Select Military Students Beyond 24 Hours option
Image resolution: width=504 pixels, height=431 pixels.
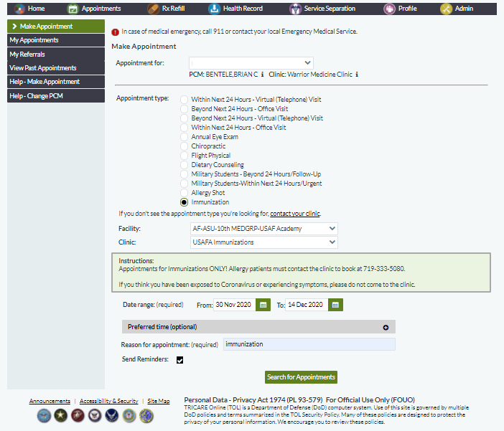pyautogui.click(x=184, y=174)
